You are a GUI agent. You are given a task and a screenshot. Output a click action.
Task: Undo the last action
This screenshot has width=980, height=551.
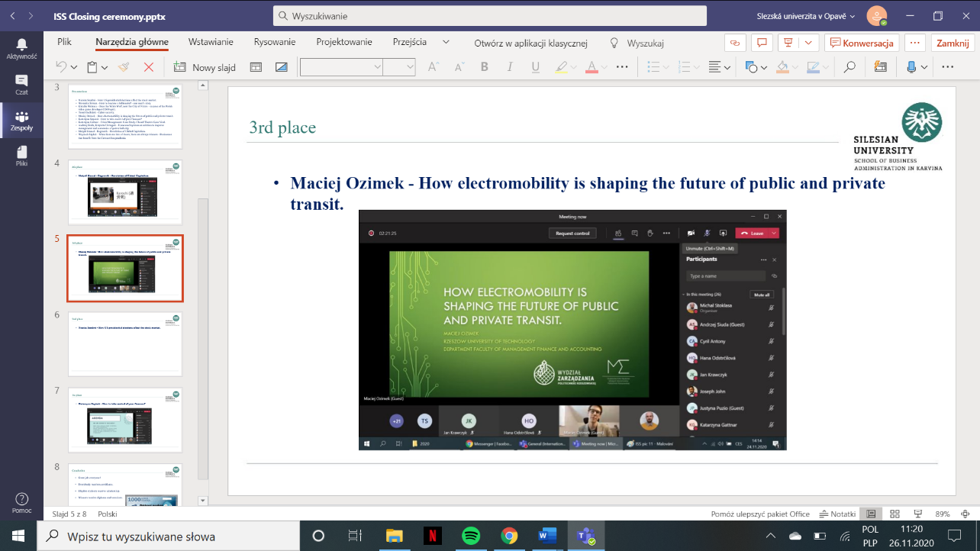(62, 67)
